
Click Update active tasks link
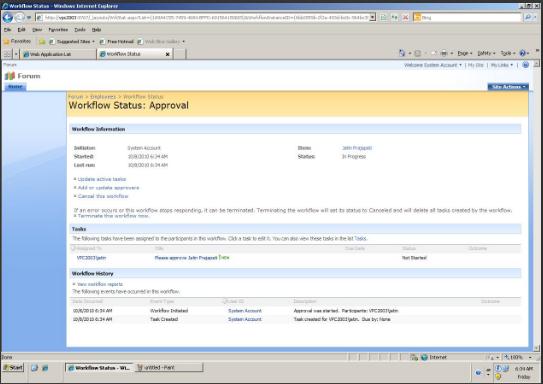coord(102,179)
